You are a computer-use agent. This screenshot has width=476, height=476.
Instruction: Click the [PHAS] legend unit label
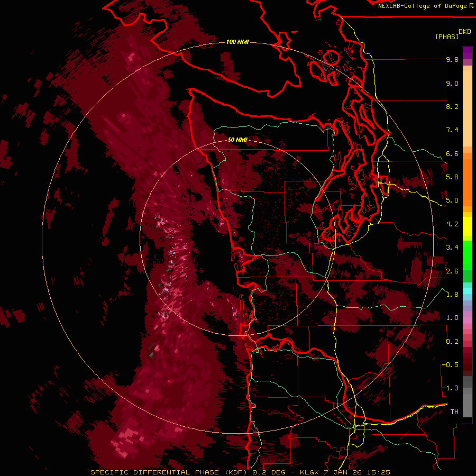click(447, 36)
